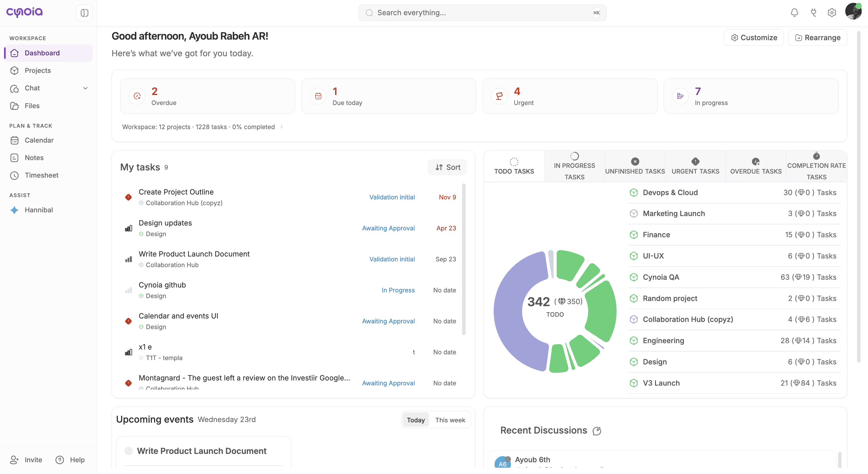The height and width of the screenshot is (474, 868).
Task: Select the COMPLETION RATE TASKS tab
Action: [816, 166]
